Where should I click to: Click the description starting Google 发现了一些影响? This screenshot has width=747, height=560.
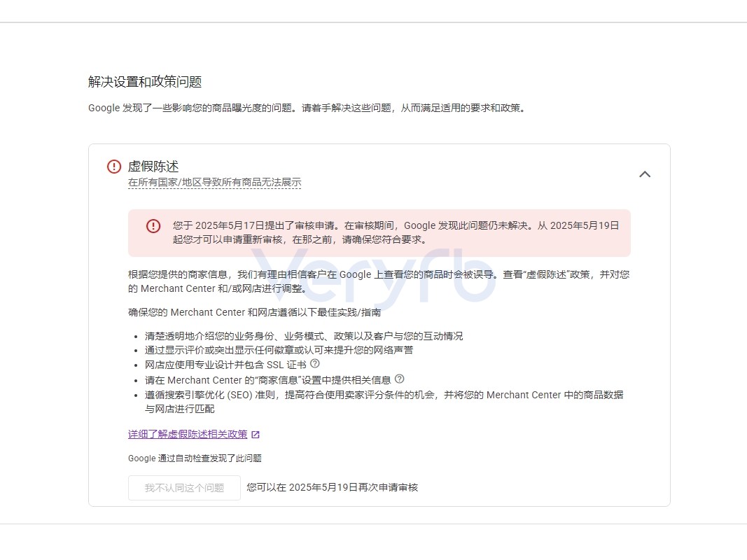tap(308, 108)
